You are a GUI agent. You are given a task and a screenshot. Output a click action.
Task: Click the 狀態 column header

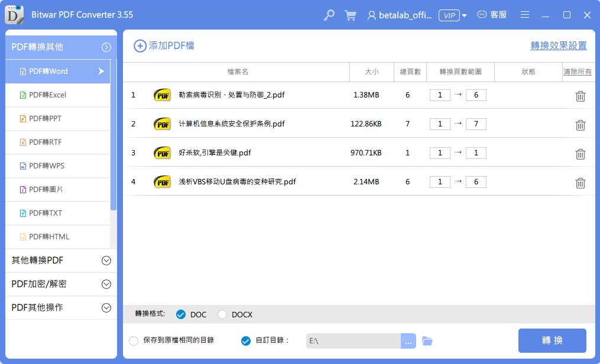point(528,72)
